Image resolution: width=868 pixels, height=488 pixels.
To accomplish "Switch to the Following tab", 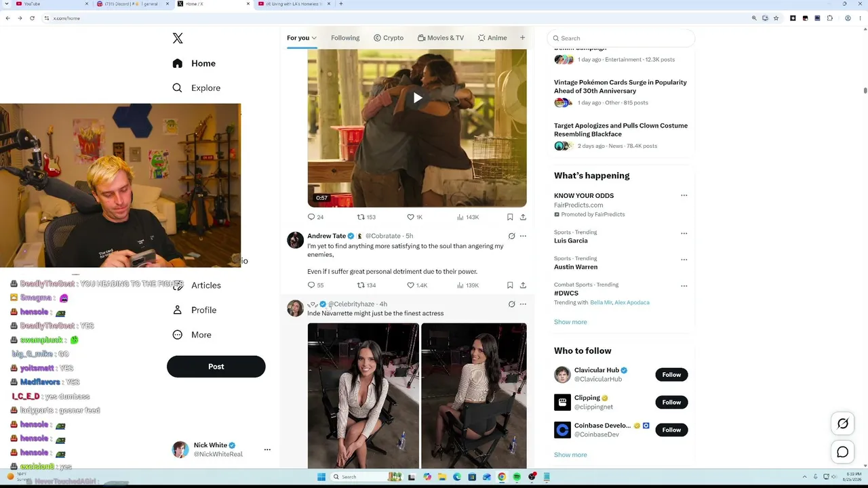I will click(345, 38).
